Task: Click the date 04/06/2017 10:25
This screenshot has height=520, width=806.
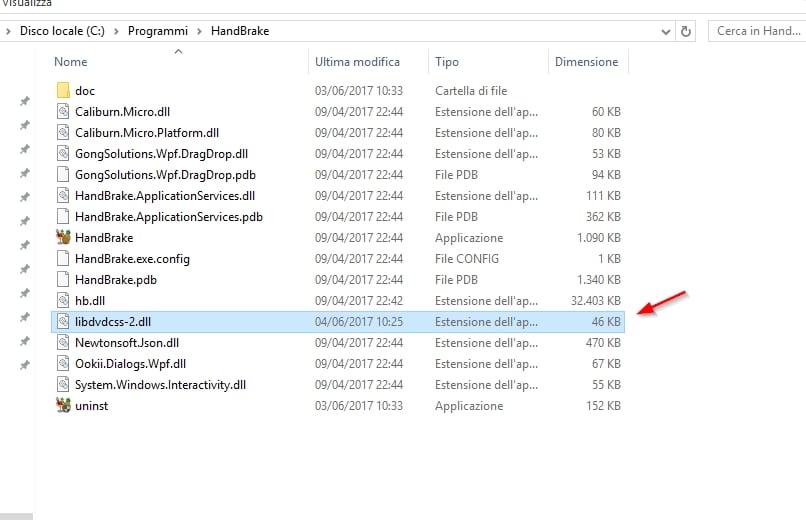Action: point(359,322)
